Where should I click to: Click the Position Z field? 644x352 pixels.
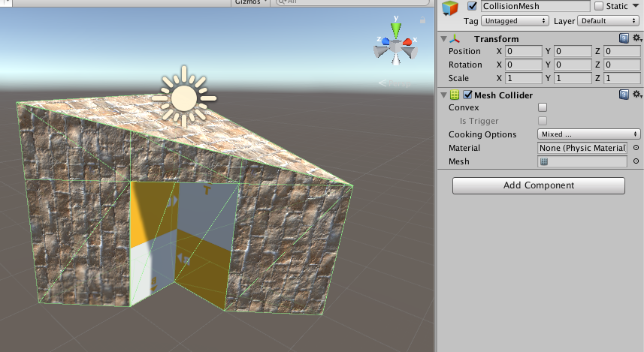(x=621, y=51)
